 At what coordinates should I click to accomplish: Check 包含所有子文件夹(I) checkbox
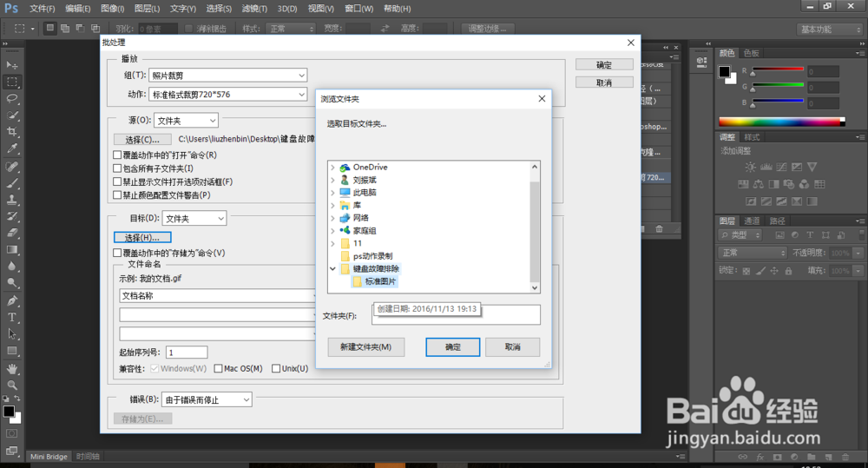pos(117,168)
